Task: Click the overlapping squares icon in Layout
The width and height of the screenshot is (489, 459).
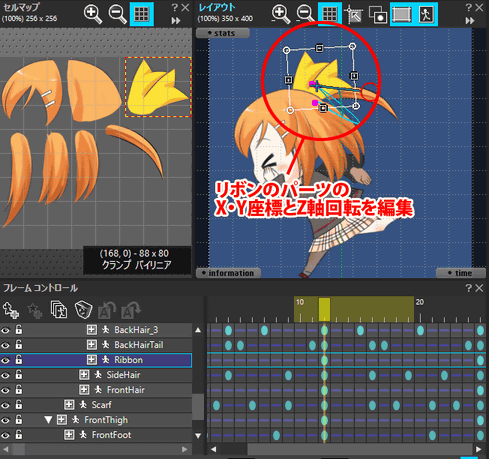Action: coord(378,15)
